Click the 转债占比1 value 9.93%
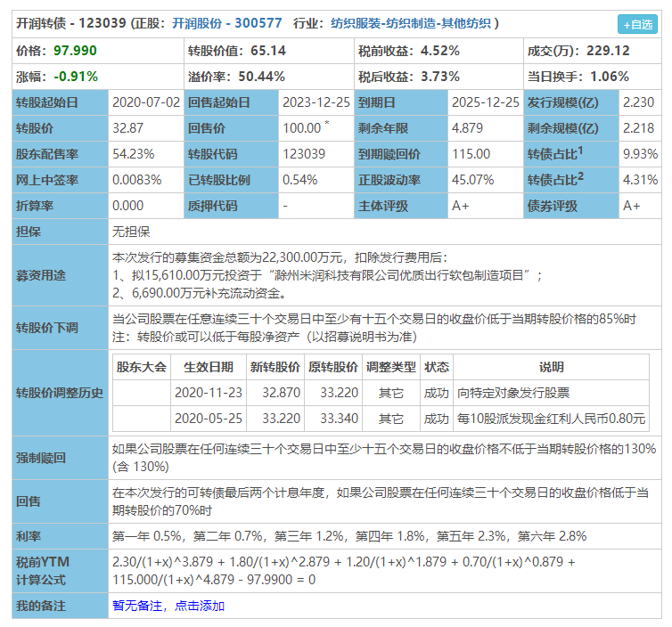This screenshot has height=627, width=672. point(640,154)
